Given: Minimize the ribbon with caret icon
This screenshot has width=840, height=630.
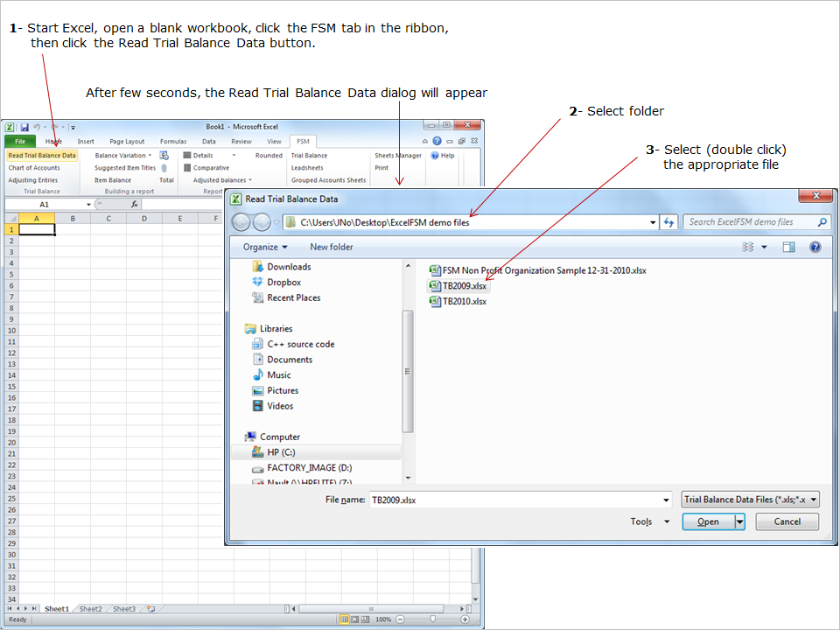Looking at the screenshot, I should click(x=425, y=142).
